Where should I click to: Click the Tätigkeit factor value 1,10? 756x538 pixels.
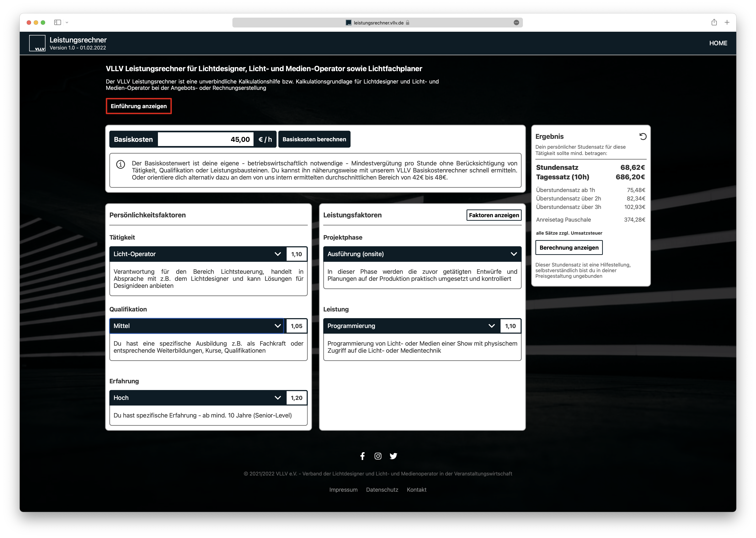297,254
